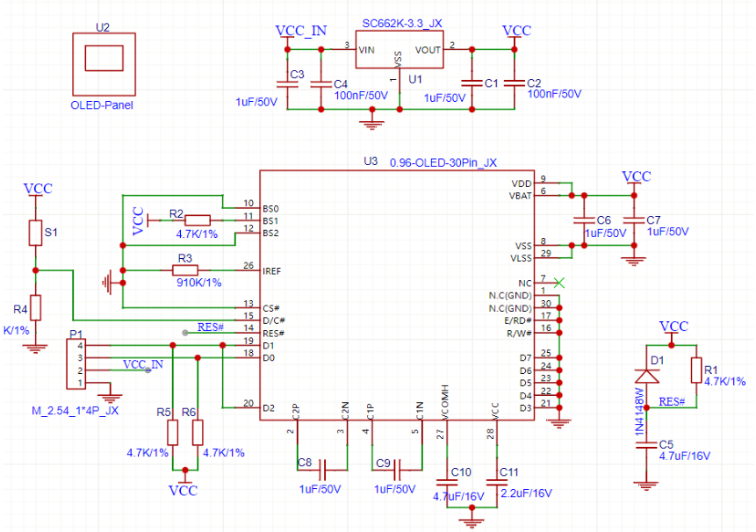
Task: Select diode D1 symbol
Action: (647, 375)
